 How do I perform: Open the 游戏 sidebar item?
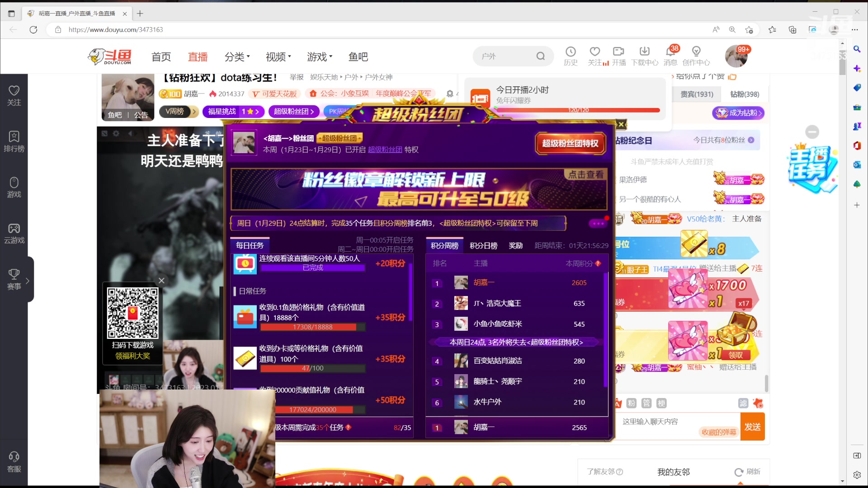click(x=14, y=188)
